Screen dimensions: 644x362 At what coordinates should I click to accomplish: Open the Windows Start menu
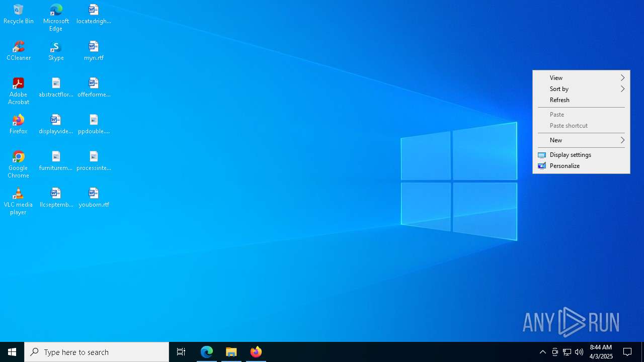12,352
